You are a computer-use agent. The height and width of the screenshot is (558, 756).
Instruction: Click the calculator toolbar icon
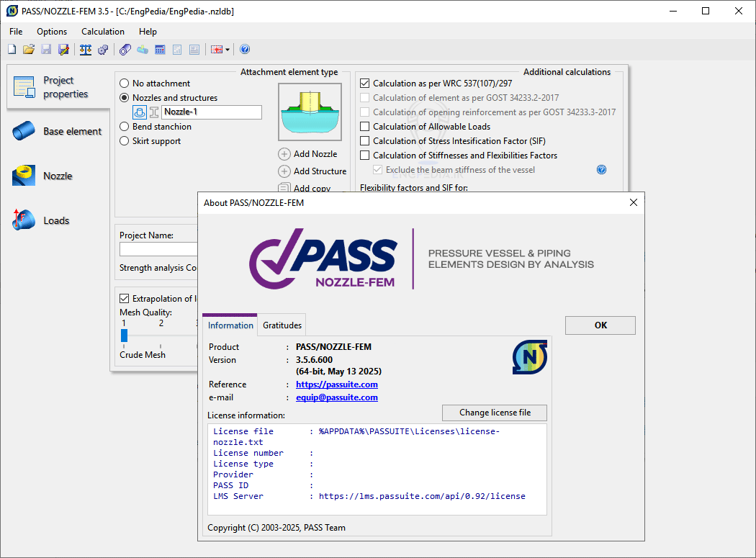coord(160,50)
